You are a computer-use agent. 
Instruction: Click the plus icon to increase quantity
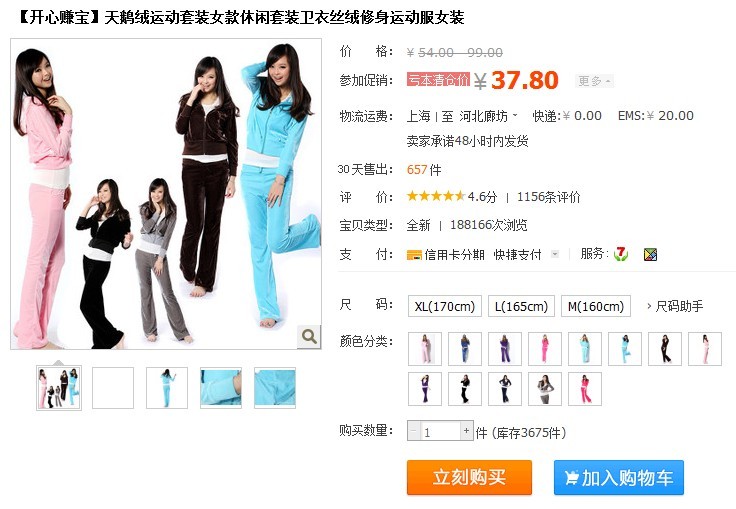click(466, 431)
